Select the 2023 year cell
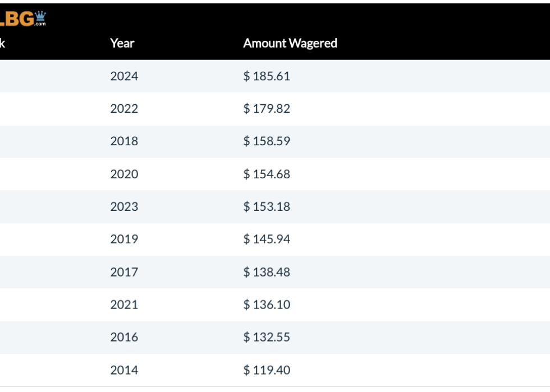 click(x=124, y=206)
